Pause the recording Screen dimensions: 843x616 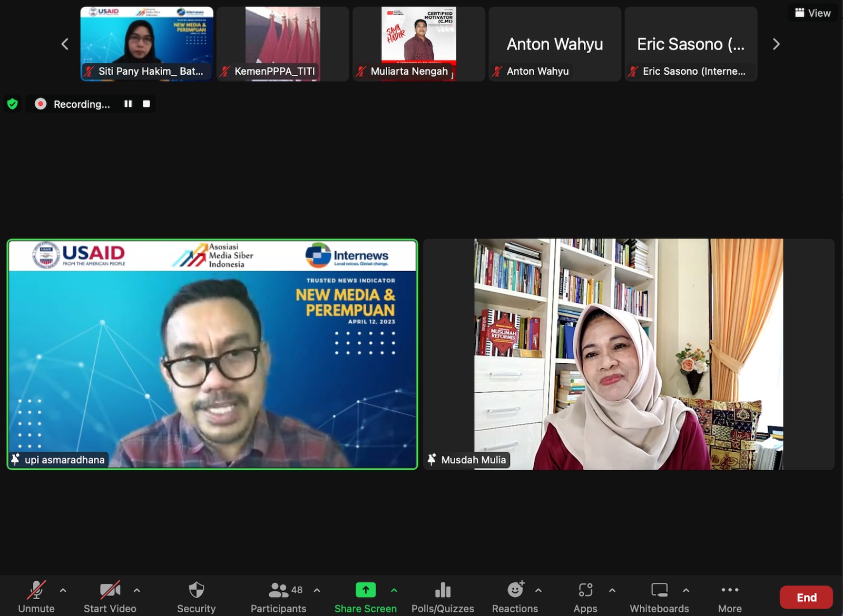tap(128, 104)
